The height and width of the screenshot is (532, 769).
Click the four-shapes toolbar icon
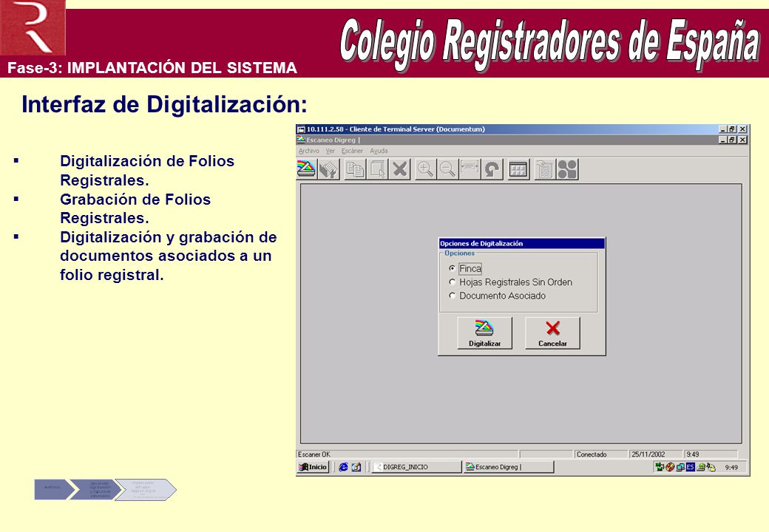click(567, 169)
